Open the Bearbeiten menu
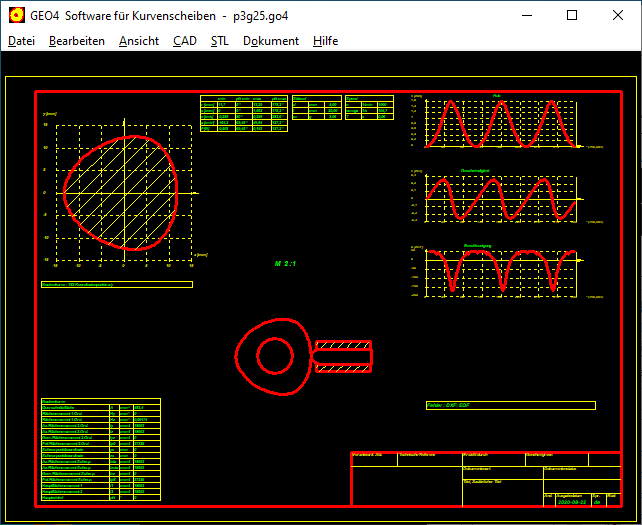 click(x=76, y=41)
